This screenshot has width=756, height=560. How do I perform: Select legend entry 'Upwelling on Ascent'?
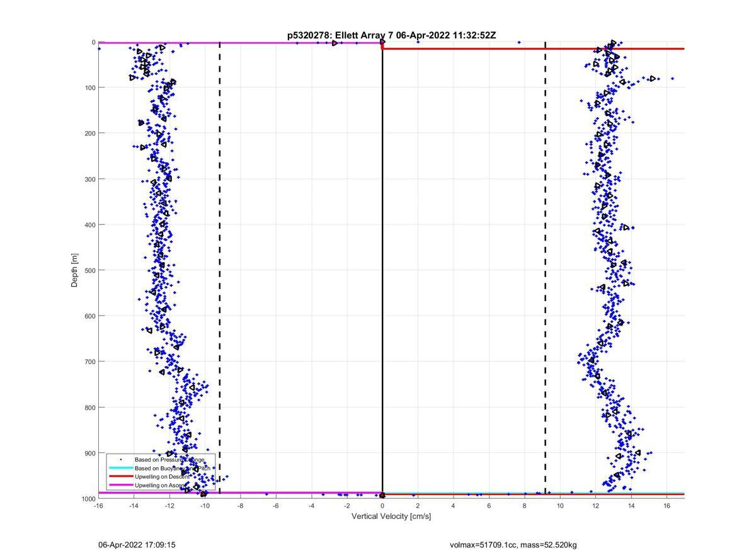pyautogui.click(x=161, y=486)
